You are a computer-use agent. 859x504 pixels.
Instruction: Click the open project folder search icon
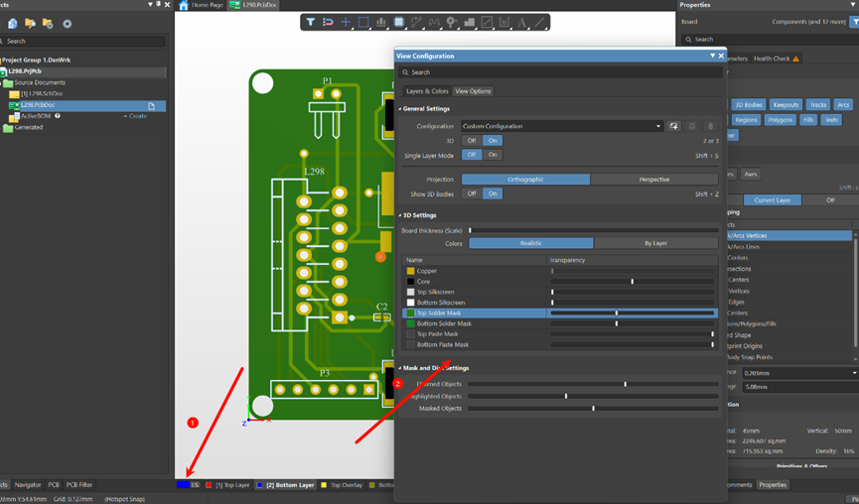tap(30, 24)
